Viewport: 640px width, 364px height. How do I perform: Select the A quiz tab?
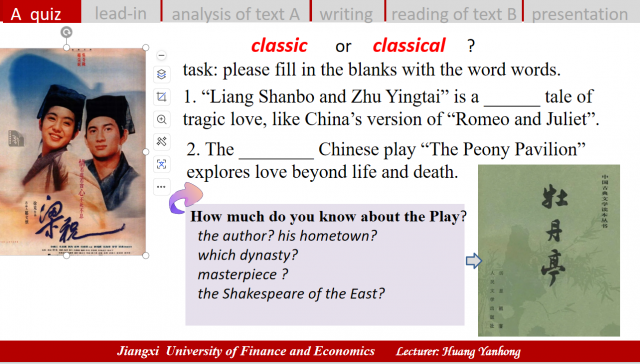(40, 12)
